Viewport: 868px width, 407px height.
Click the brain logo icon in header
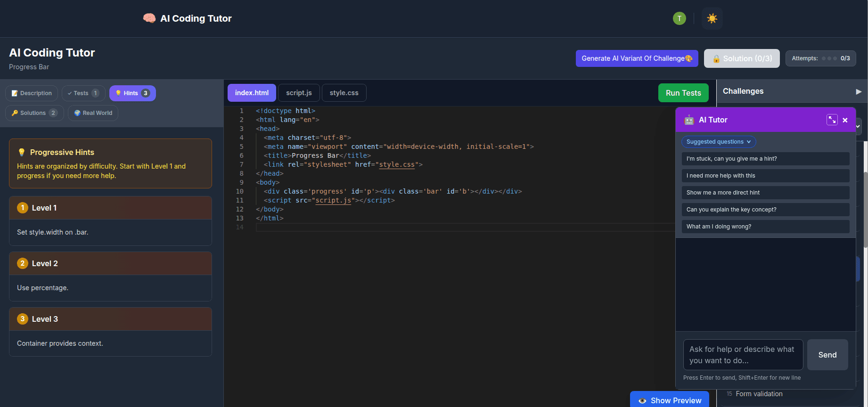coord(149,18)
